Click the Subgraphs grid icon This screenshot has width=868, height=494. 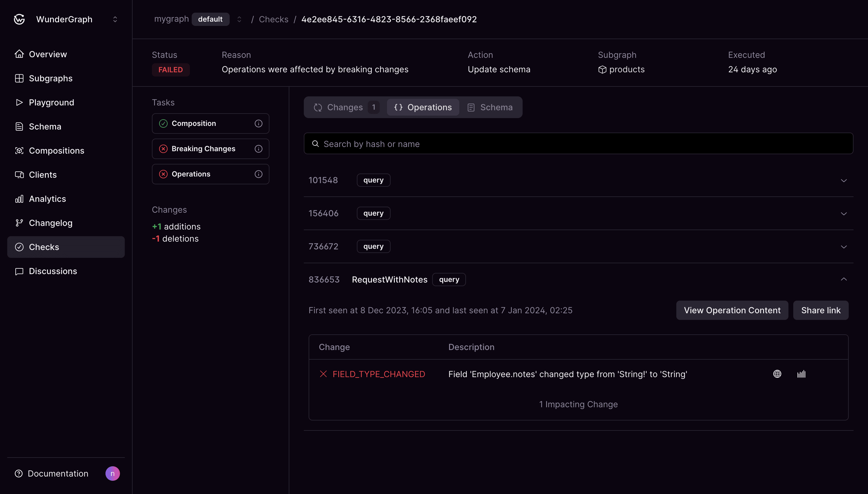[19, 78]
